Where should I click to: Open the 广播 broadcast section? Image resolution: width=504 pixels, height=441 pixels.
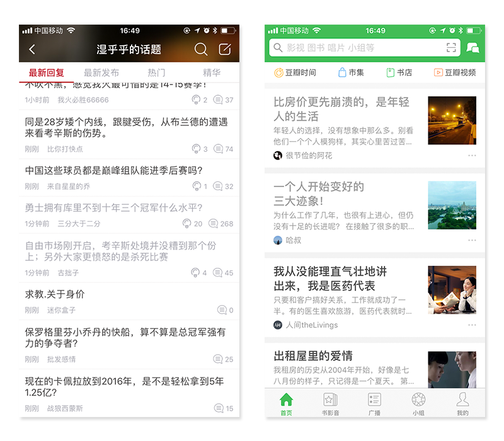point(375,403)
